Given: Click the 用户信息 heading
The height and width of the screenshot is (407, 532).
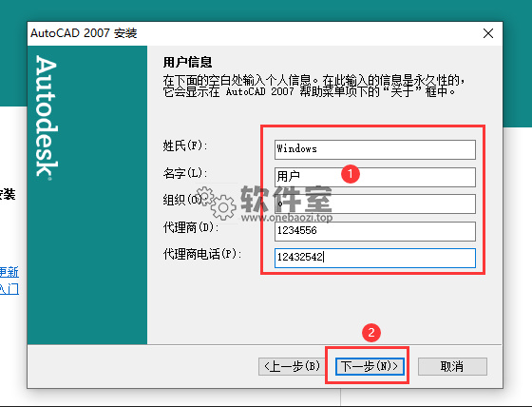Looking at the screenshot, I should click(188, 62).
